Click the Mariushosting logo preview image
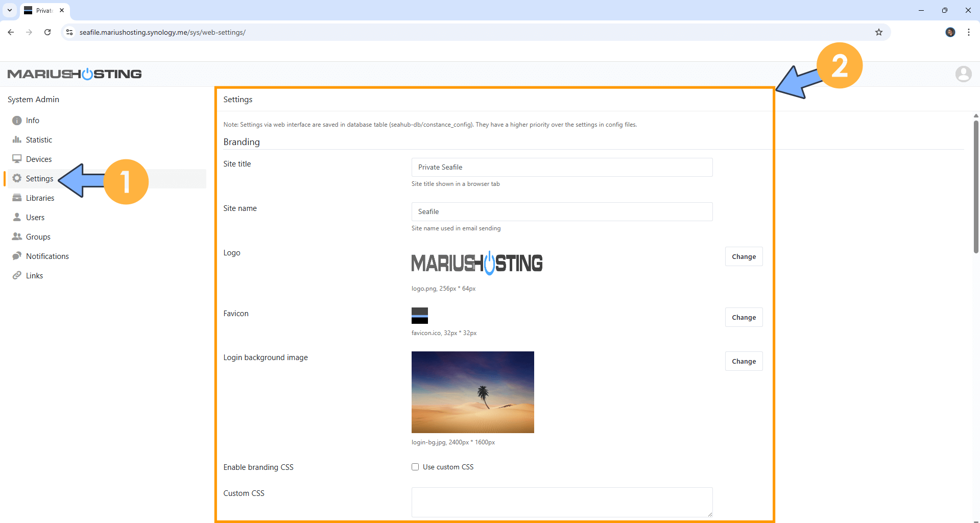Screen dimensions: 980x523 (x=477, y=263)
